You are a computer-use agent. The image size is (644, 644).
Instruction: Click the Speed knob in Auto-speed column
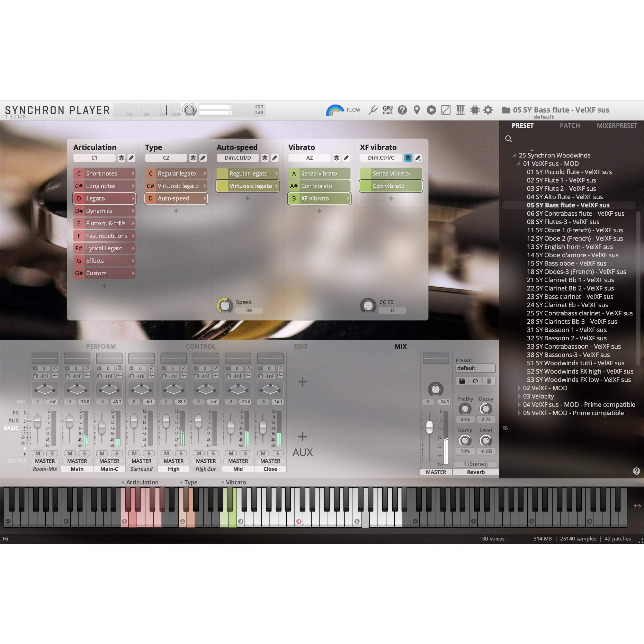coord(225,306)
